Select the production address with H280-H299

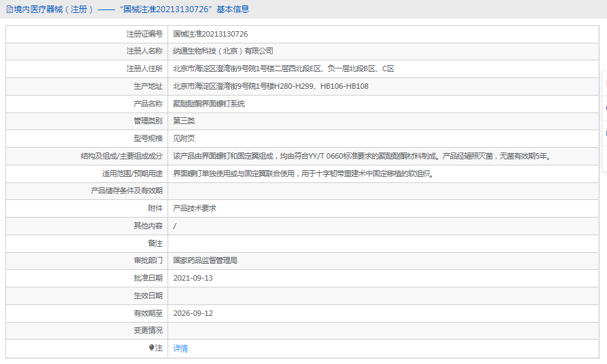[271, 86]
